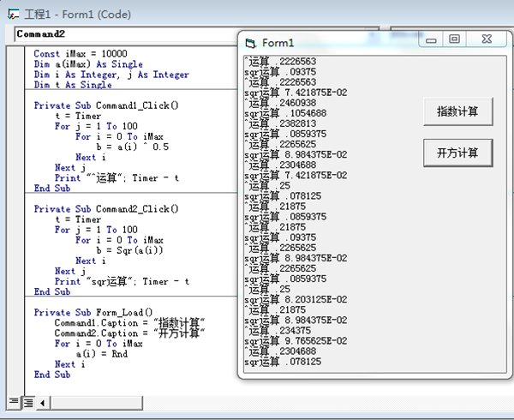
Task: Click 'Dim i As Integer, j As Integer'
Action: point(111,75)
